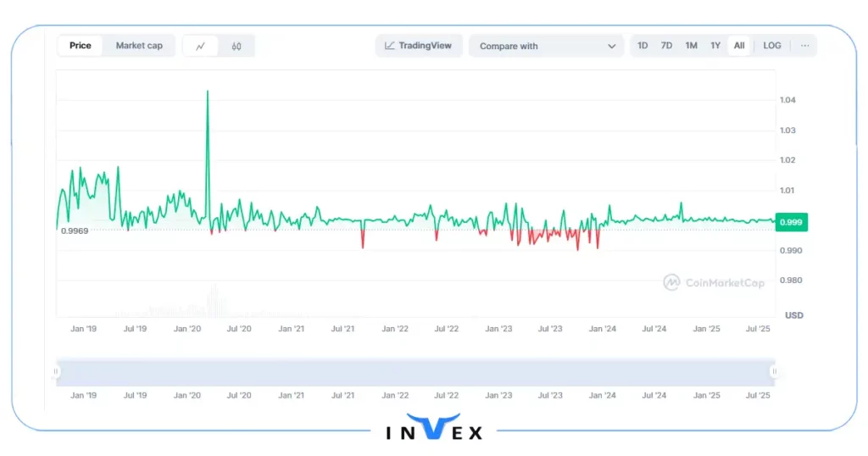This screenshot has width=868, height=456.
Task: Open the three-dots more options menu
Action: (x=805, y=46)
